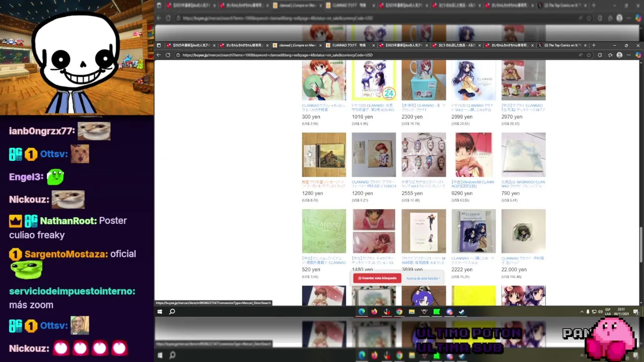The width and height of the screenshot is (644, 362).
Task: Open the 300 yen item thumbnail
Action: 324,80
